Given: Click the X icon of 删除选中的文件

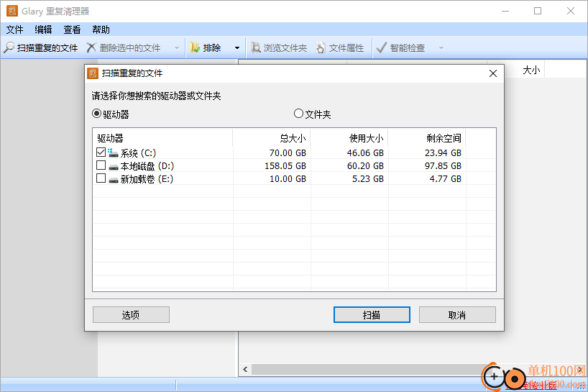Looking at the screenshot, I should coord(91,47).
